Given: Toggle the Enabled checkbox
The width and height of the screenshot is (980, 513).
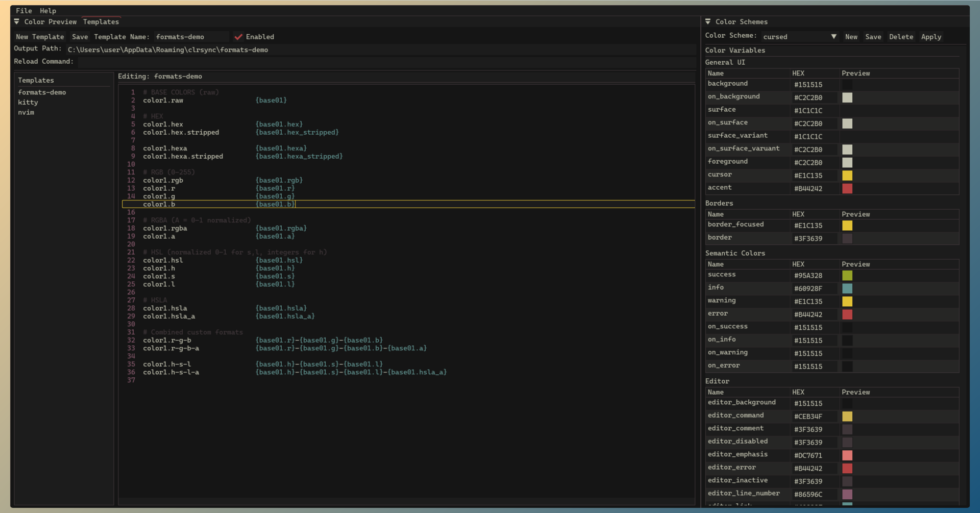Looking at the screenshot, I should coord(238,37).
